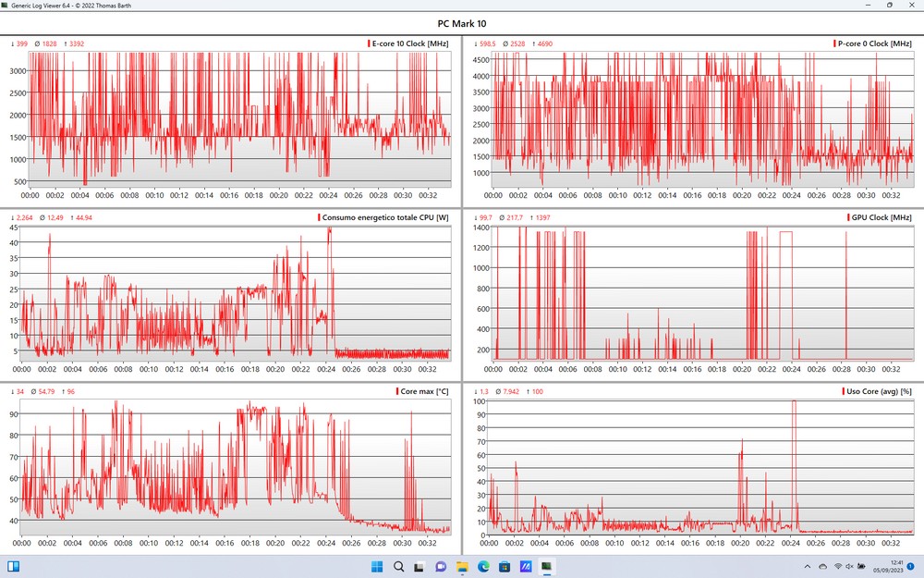This screenshot has height=578, width=924.
Task: Click P-core maximum value 4690
Action: pos(544,43)
